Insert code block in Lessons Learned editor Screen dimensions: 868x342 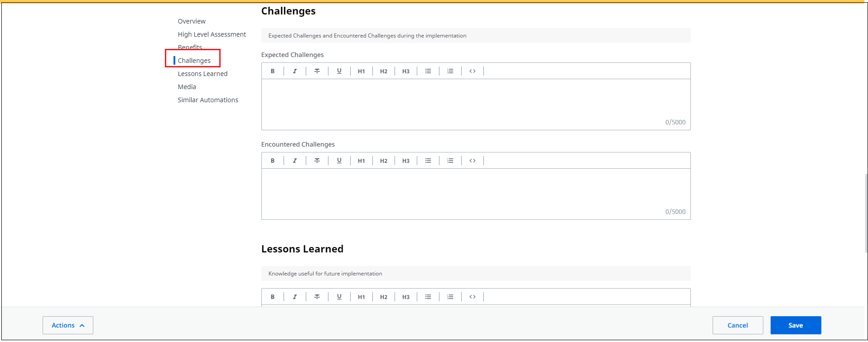point(473,297)
